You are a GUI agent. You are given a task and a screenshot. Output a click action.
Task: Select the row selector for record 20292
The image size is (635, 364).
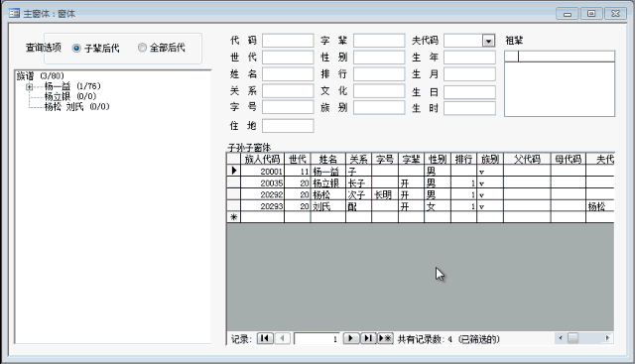[234, 194]
